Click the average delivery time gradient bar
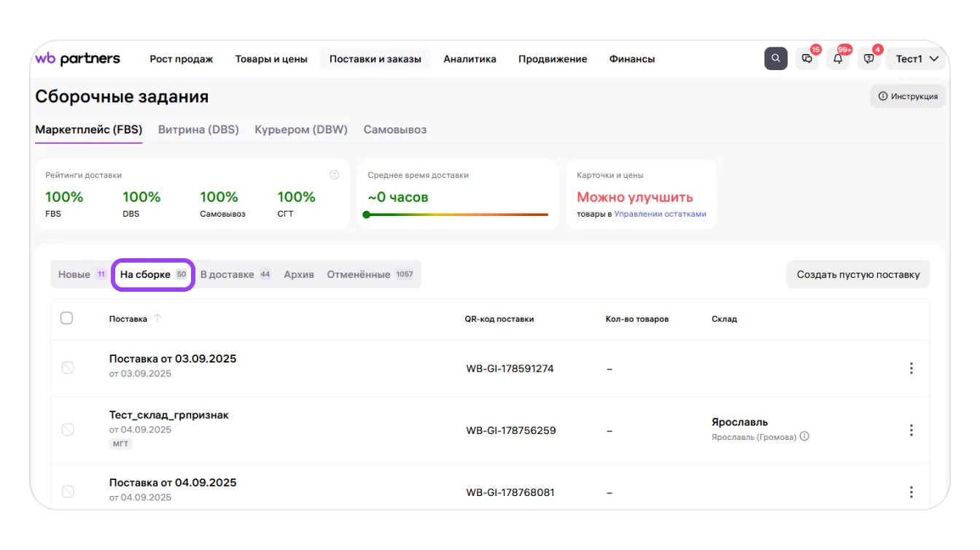The image size is (980, 550). 457,214
